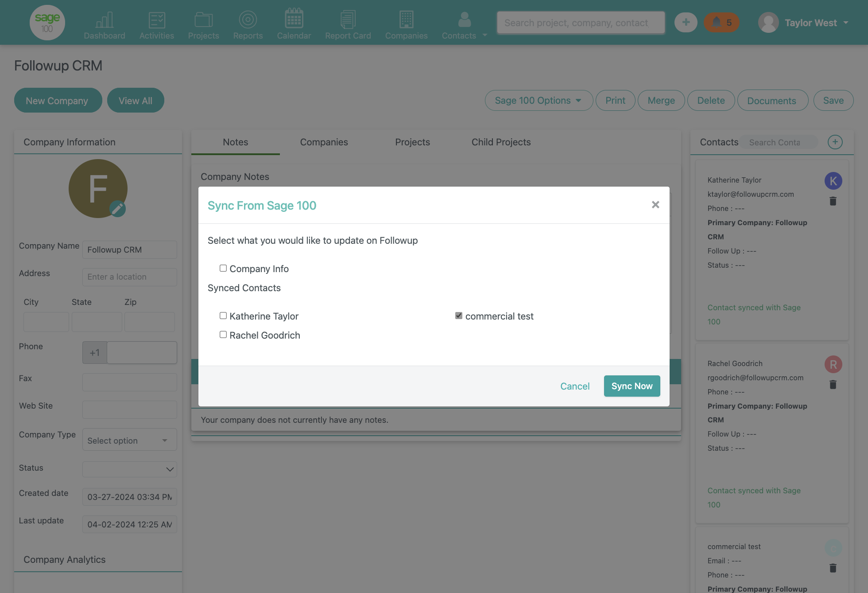The height and width of the screenshot is (593, 868).
Task: Open the notifications bell showing 5
Action: tap(721, 22)
